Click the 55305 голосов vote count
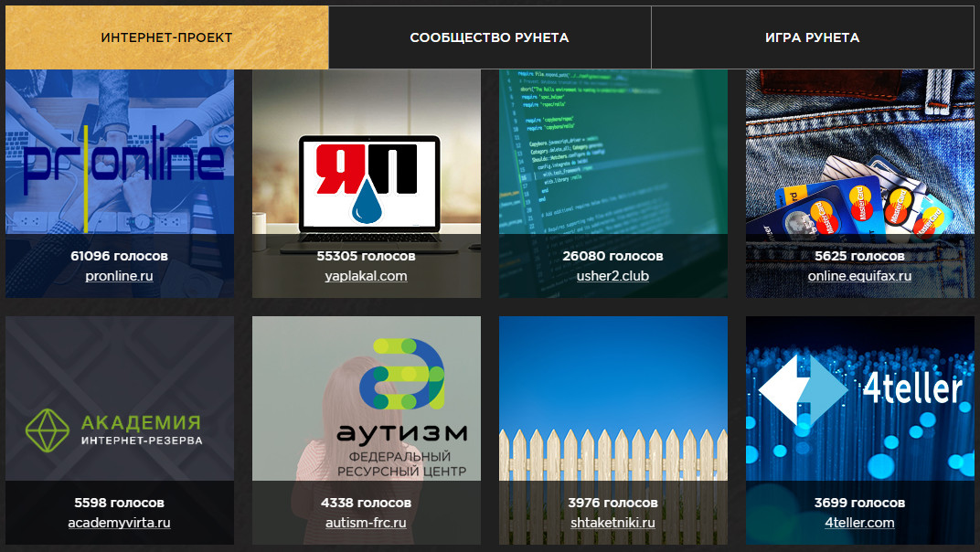Screen dimensions: 980x552 [x=367, y=256]
